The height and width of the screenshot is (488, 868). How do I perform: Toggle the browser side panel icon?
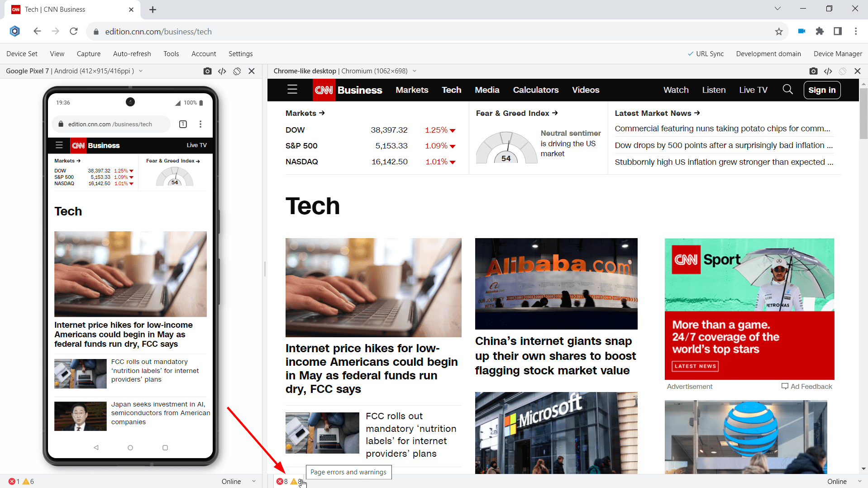(837, 31)
